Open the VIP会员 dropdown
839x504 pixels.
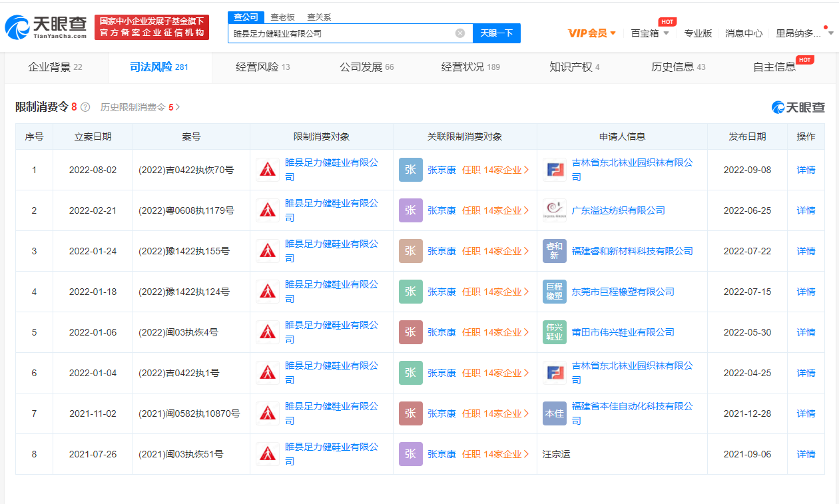(592, 33)
